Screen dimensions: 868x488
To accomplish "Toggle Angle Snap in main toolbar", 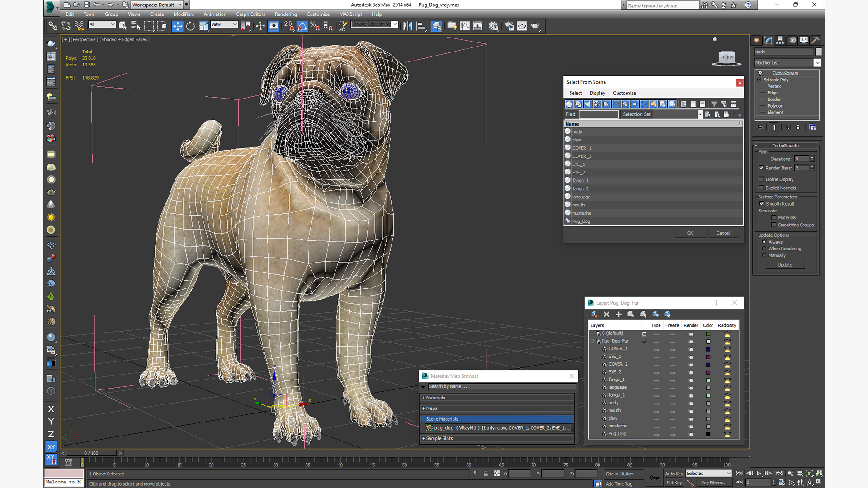I will (302, 26).
